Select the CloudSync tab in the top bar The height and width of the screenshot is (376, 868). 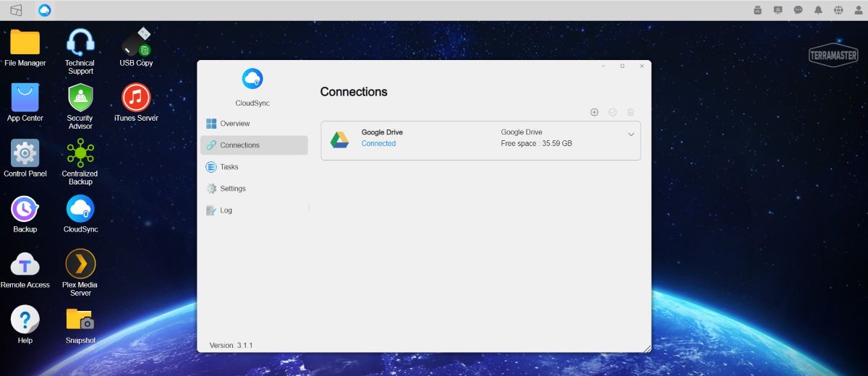point(45,10)
